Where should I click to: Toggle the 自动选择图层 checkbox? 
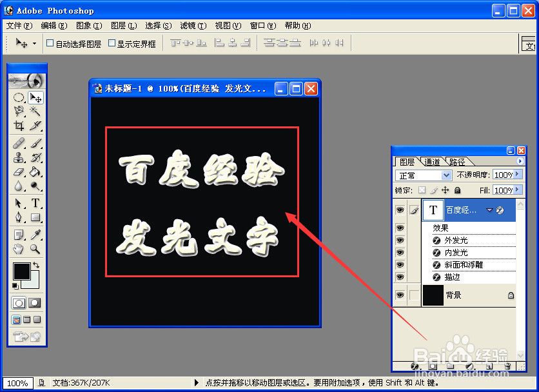pos(49,43)
